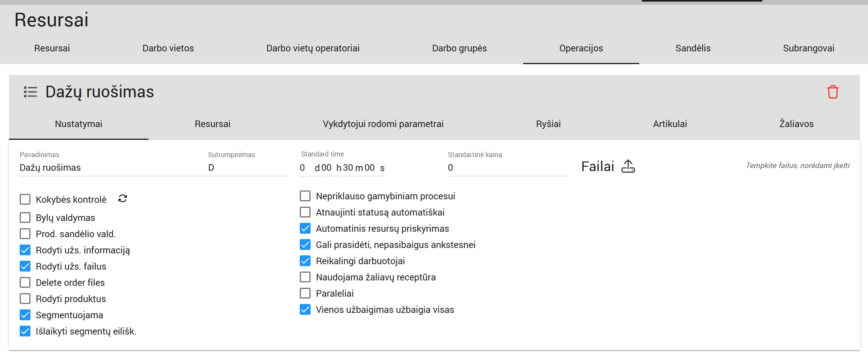Uncheck Rodyti užs. informaciją
The height and width of the screenshot is (360, 868).
point(25,250)
